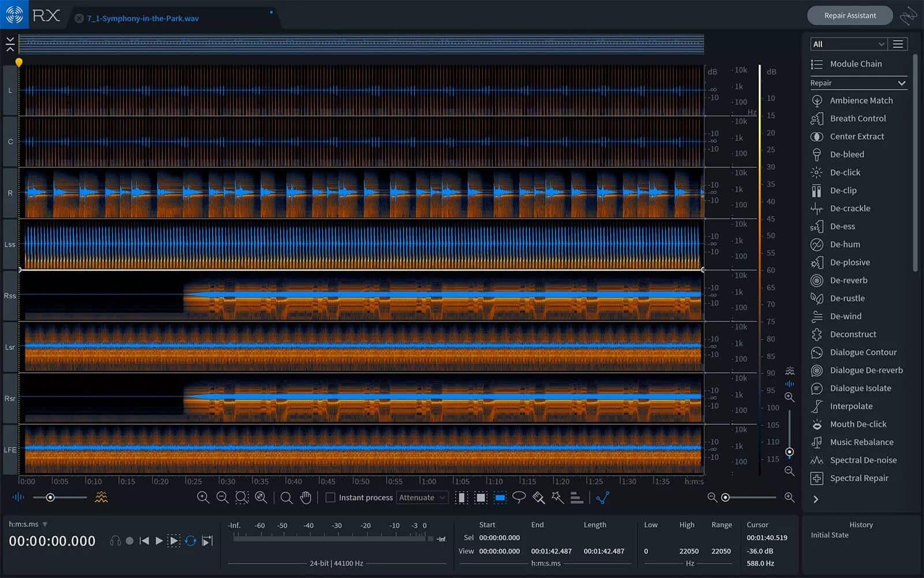Viewport: 924px width, 578px height.
Task: Toggle the LFE channel button
Action: coord(10,450)
